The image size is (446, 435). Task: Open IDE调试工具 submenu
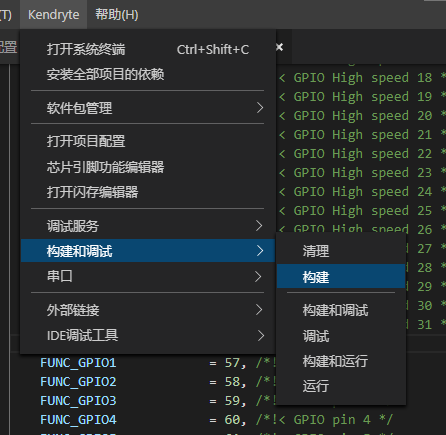click(148, 335)
